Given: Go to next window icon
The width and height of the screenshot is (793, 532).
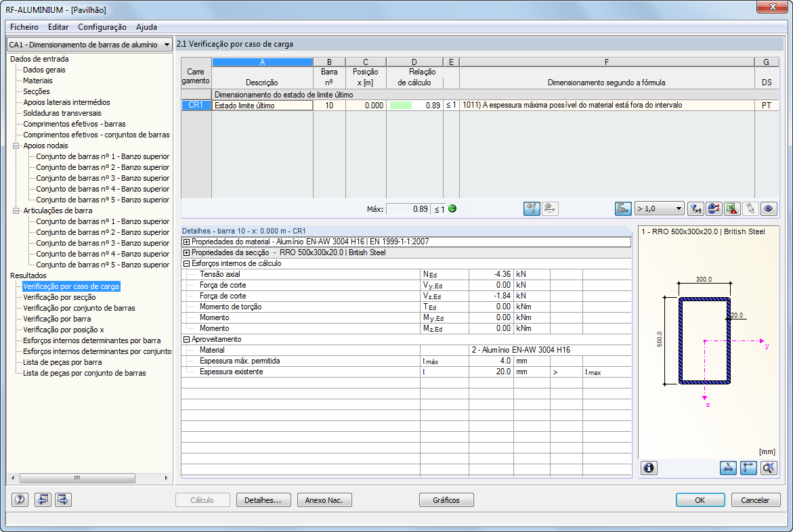Looking at the screenshot, I should point(63,500).
